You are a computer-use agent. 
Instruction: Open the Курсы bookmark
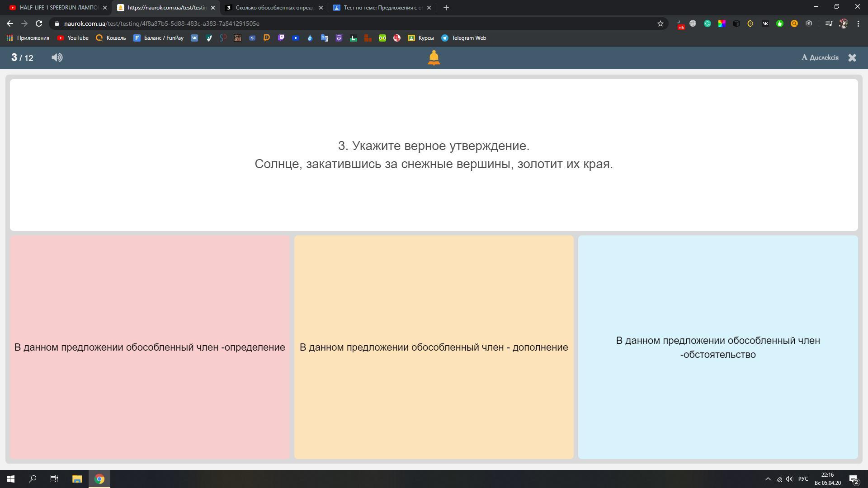[421, 38]
